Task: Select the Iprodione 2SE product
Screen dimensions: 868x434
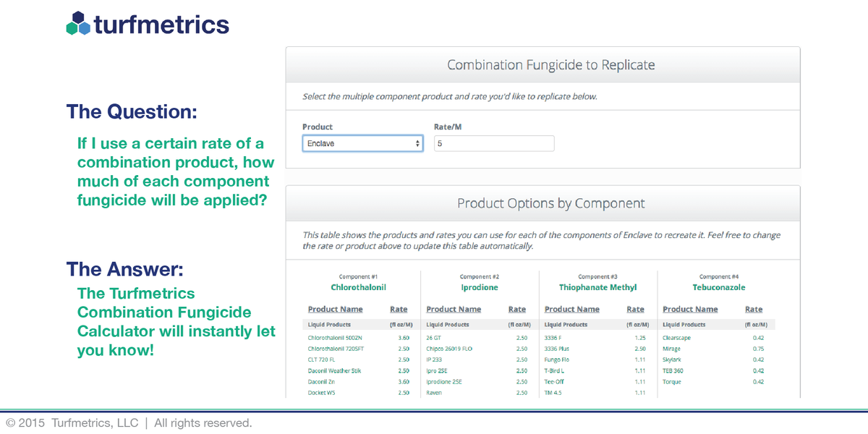Action: [x=444, y=382]
